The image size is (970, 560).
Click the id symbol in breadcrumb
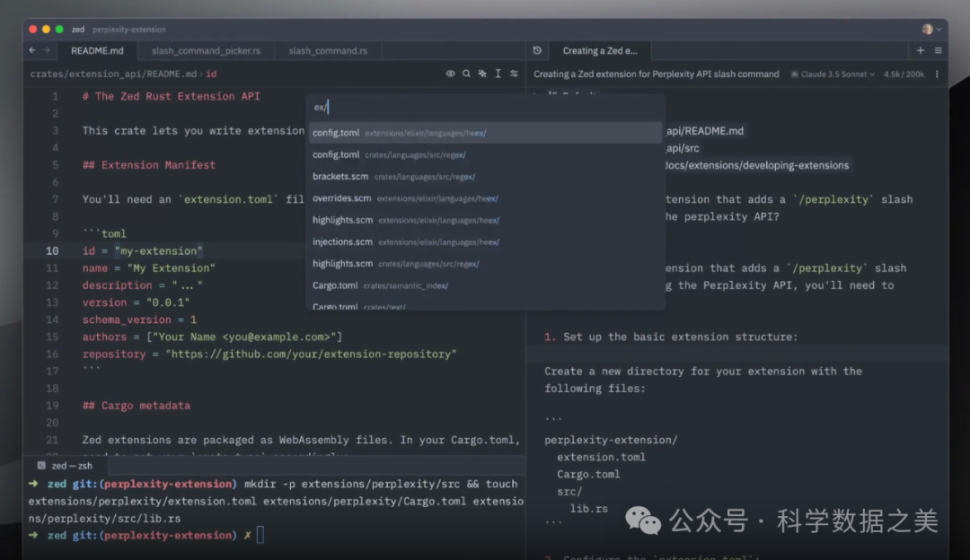point(211,74)
